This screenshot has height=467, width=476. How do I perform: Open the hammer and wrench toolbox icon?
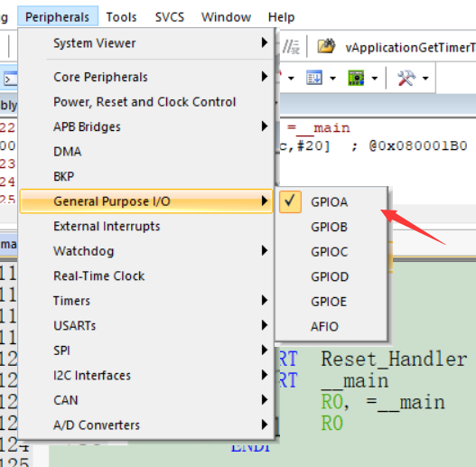pos(406,78)
